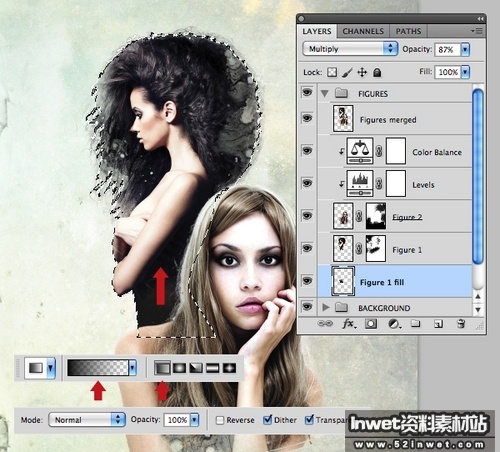Select the Figure 2 layer name
Image resolution: width=500 pixels, height=452 pixels.
click(407, 217)
